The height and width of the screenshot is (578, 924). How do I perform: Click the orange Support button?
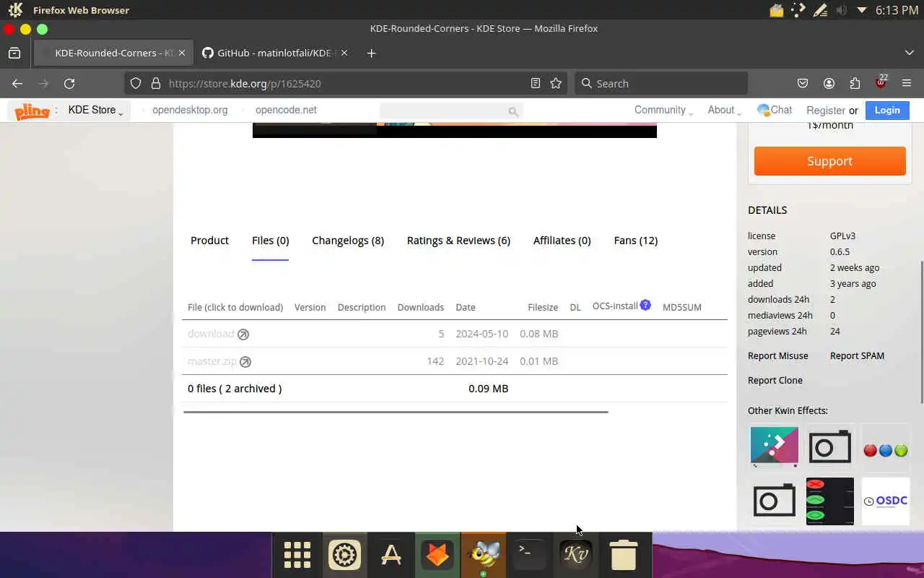830,161
